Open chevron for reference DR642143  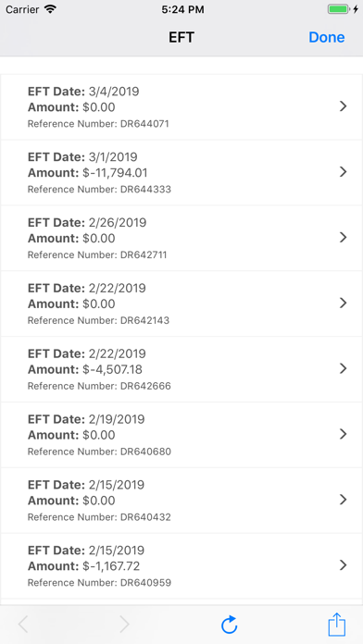click(344, 303)
